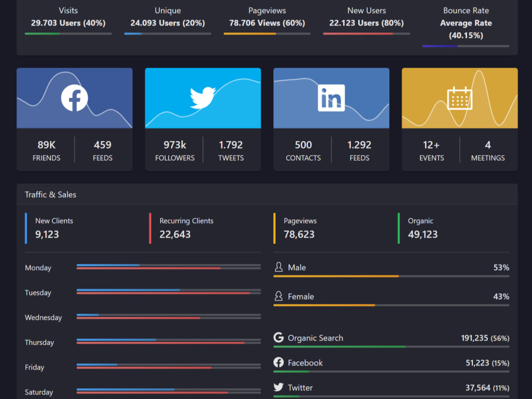Click the '1.292' LinkedIn feeds value

tap(359, 145)
